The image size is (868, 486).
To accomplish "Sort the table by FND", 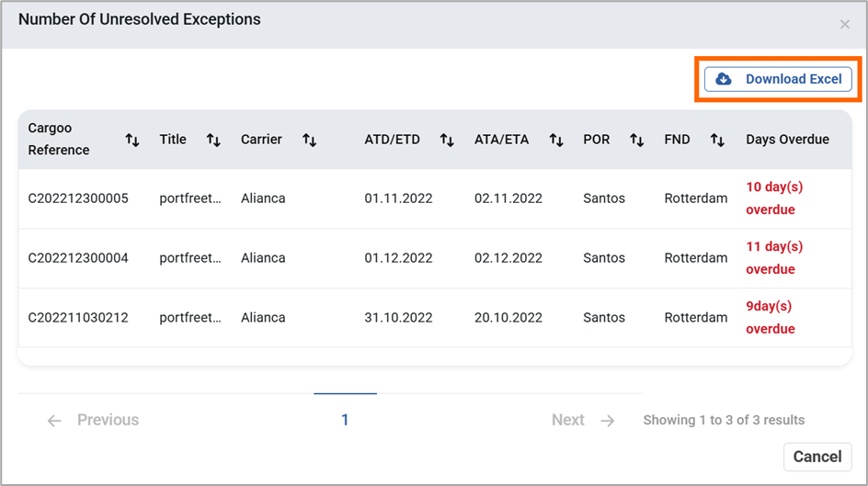I will [717, 140].
